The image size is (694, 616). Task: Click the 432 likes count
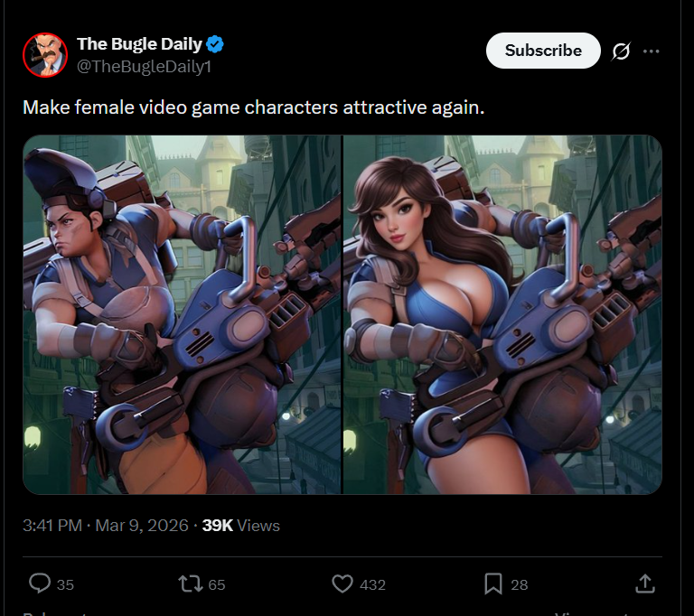tap(372, 585)
